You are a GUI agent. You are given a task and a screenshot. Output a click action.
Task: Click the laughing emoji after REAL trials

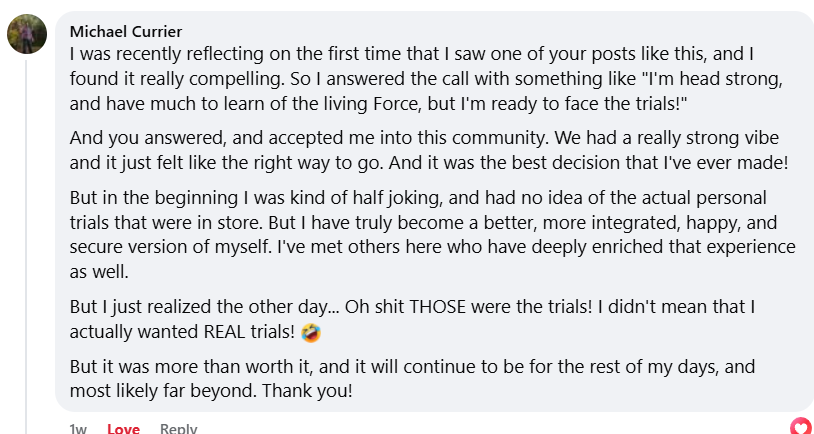click(x=314, y=331)
